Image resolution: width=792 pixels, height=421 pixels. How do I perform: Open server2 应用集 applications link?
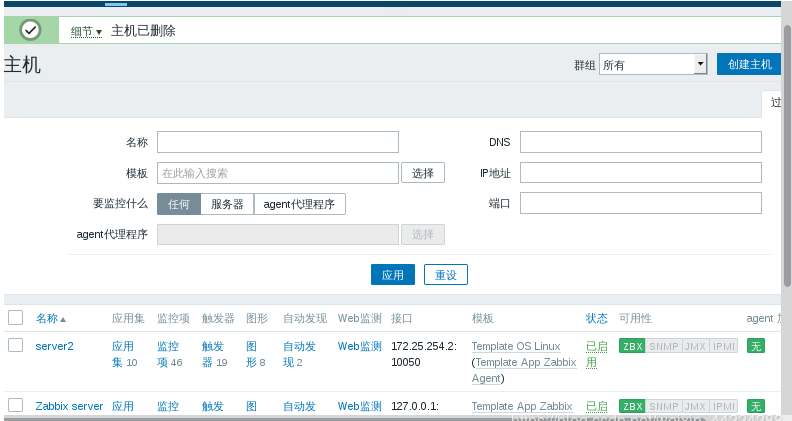124,354
